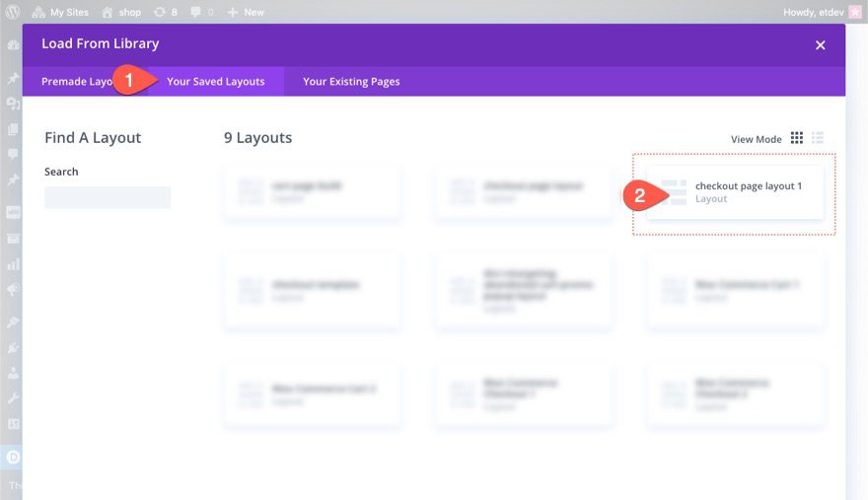Click the layout search input field
The height and width of the screenshot is (500, 868).
(x=108, y=197)
